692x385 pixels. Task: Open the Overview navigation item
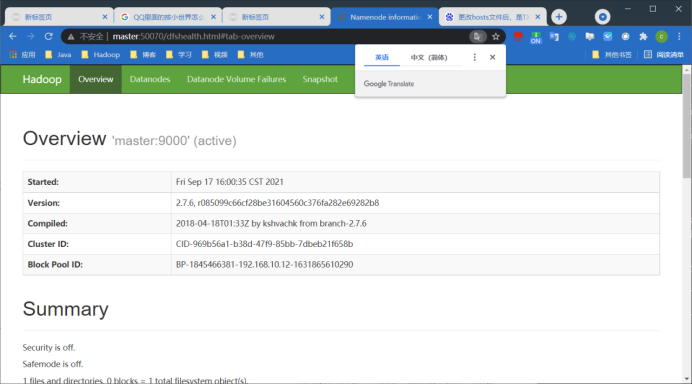[96, 79]
